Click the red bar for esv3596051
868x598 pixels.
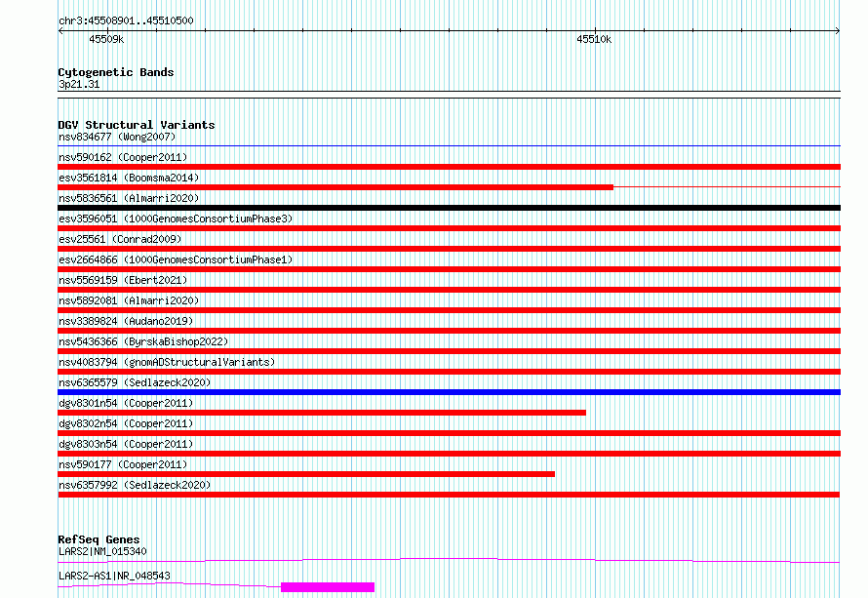(x=449, y=228)
